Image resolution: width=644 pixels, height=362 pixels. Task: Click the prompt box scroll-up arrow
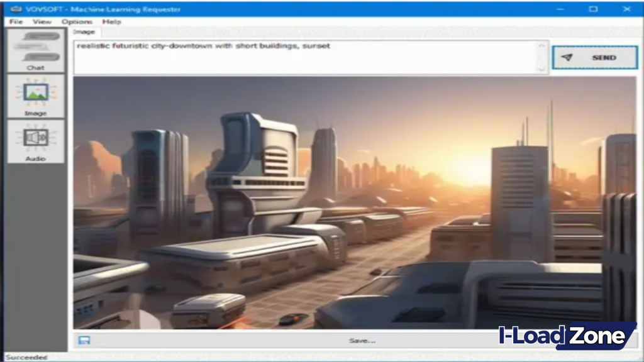tap(541, 44)
